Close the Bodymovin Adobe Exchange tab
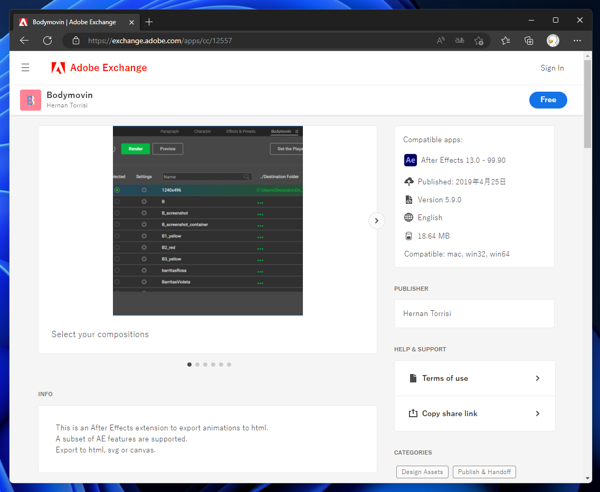The height and width of the screenshot is (492, 600). (x=131, y=22)
